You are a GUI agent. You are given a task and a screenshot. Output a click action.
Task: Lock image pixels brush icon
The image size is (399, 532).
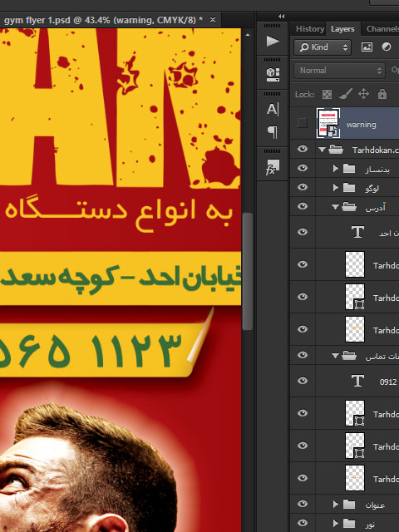coord(346,94)
